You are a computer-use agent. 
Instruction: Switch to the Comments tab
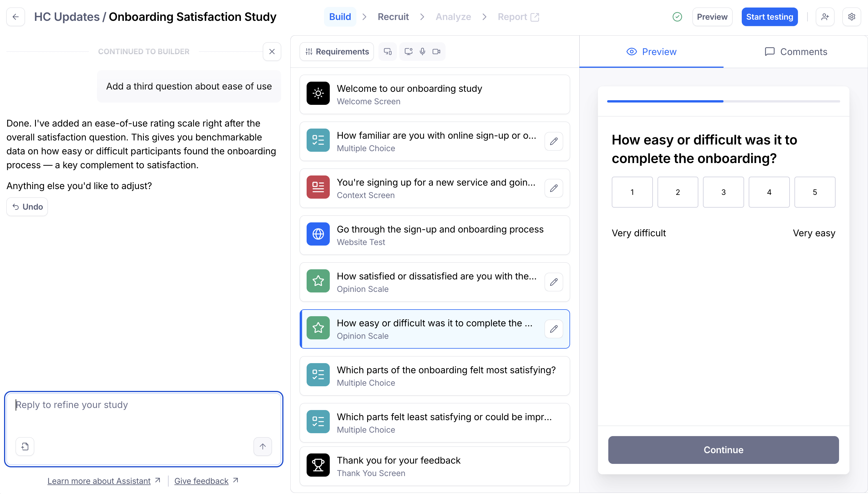pyautogui.click(x=796, y=52)
